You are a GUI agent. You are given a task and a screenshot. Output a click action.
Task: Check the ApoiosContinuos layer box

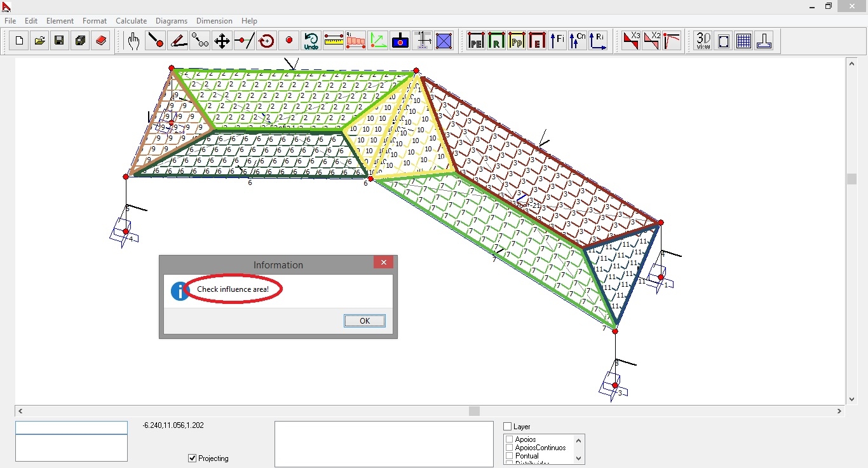point(510,448)
